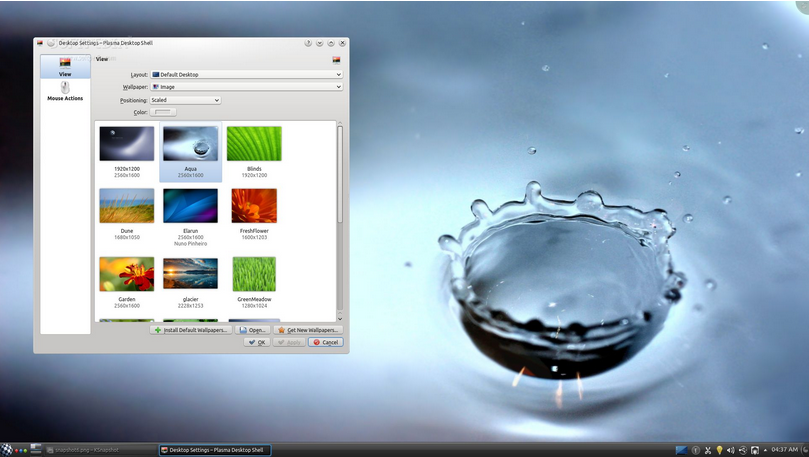Click the Open... button
The height and width of the screenshot is (457, 809).
pyautogui.click(x=252, y=330)
